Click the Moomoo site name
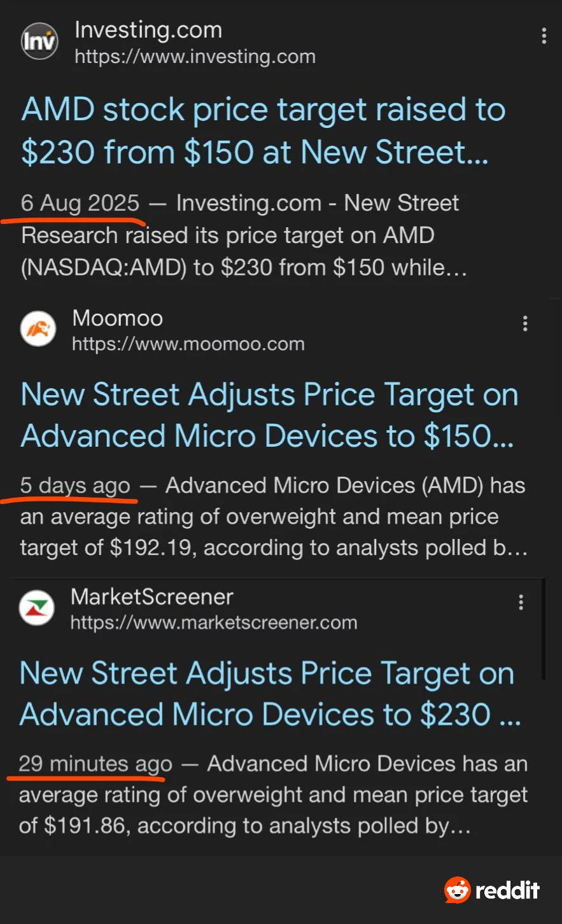The image size is (562, 924). 117,318
